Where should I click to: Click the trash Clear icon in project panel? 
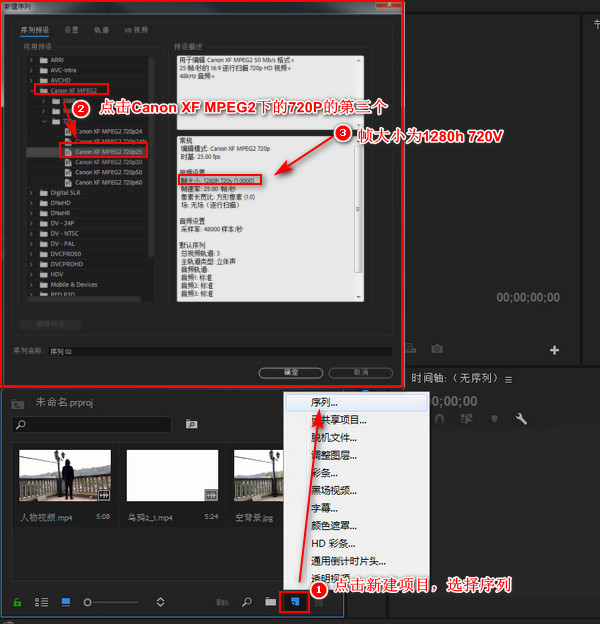pyautogui.click(x=319, y=603)
